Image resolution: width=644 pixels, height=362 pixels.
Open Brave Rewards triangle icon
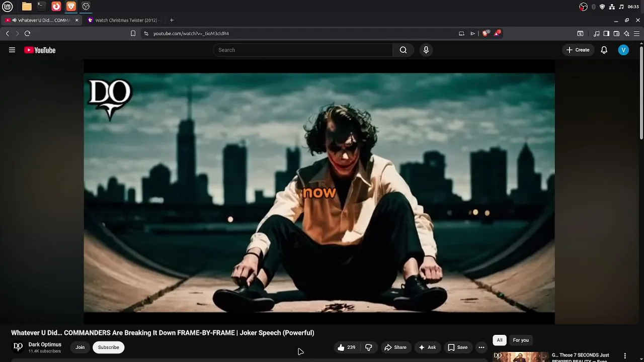tap(497, 33)
